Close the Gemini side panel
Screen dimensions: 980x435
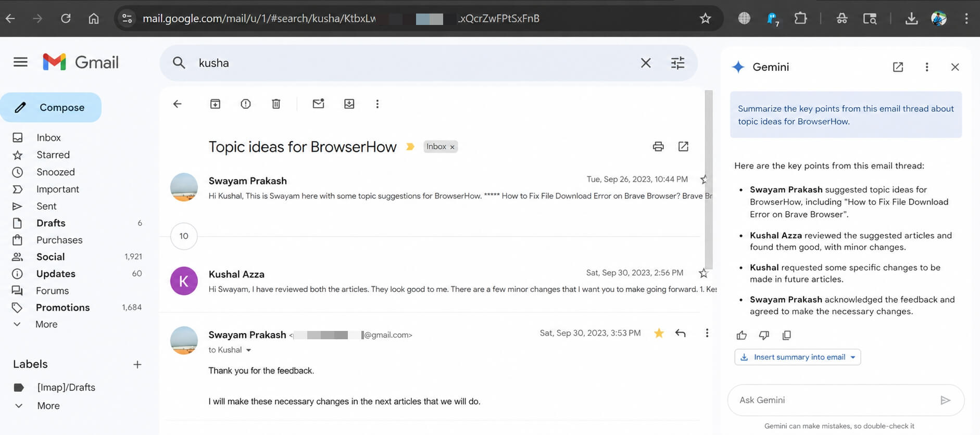tap(955, 67)
